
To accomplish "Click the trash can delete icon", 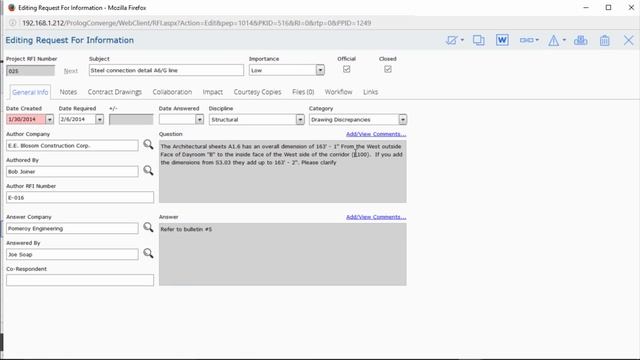I will (604, 40).
